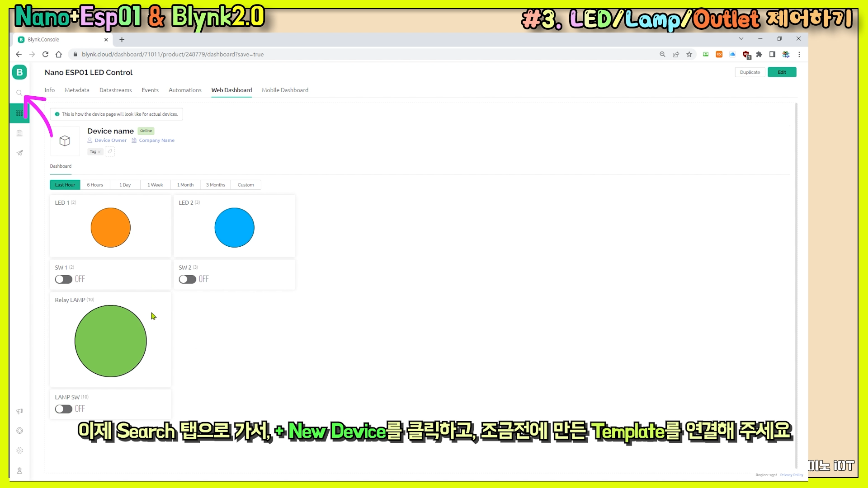The height and width of the screenshot is (488, 868).
Task: Select the Custom time range option
Action: [x=245, y=185]
